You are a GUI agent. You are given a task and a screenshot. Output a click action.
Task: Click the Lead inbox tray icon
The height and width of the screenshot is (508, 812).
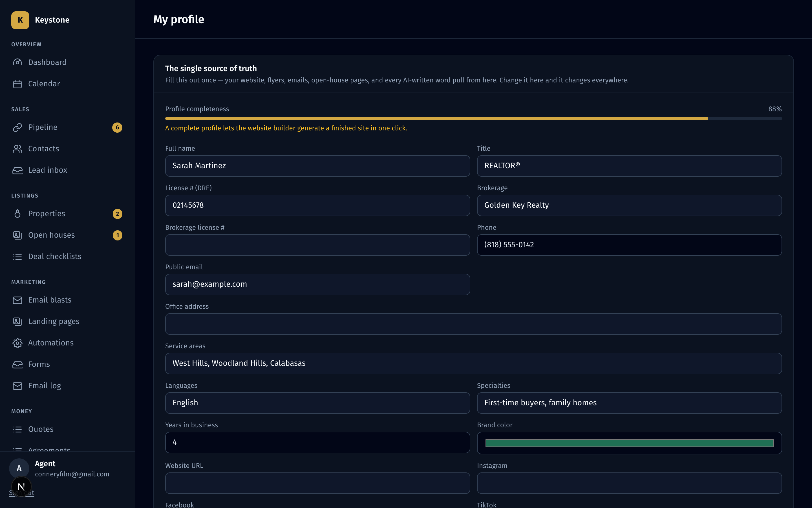coord(17,170)
